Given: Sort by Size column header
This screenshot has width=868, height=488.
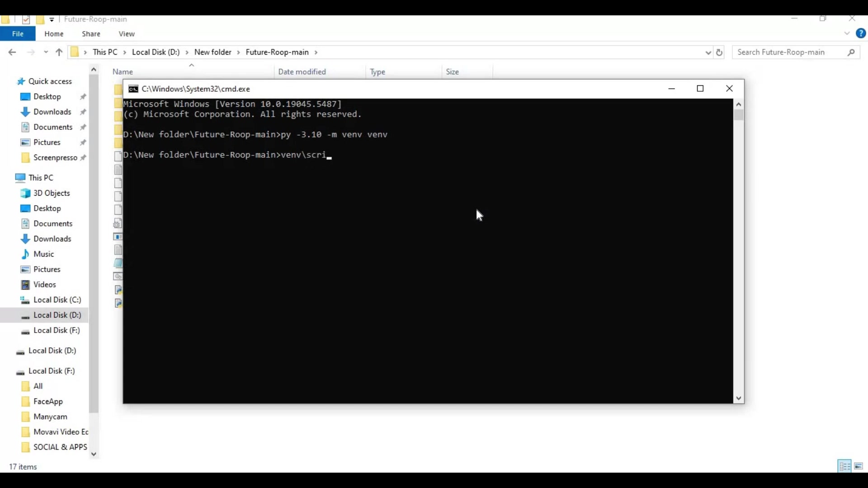Looking at the screenshot, I should [x=453, y=72].
